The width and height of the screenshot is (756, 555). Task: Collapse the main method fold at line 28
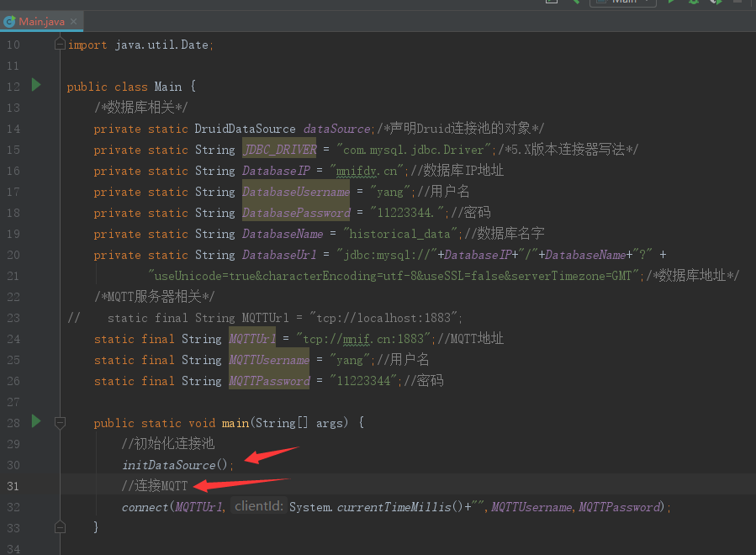pyautogui.click(x=61, y=423)
